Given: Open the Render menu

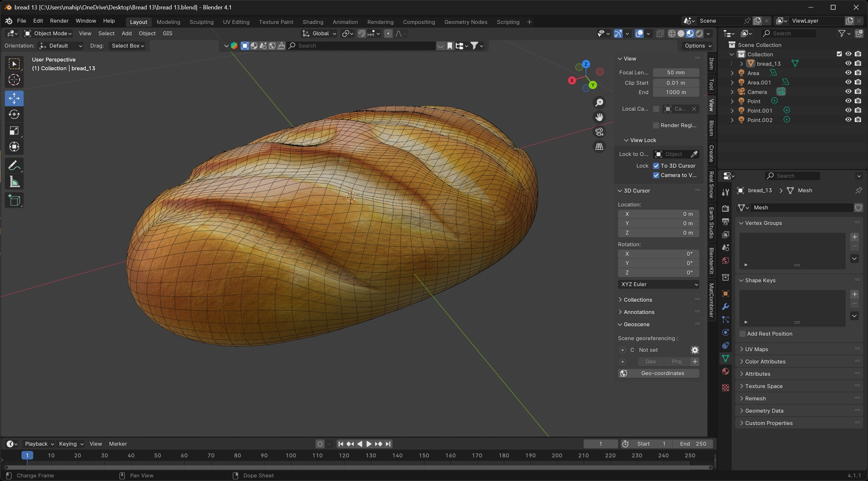Looking at the screenshot, I should tap(59, 21).
